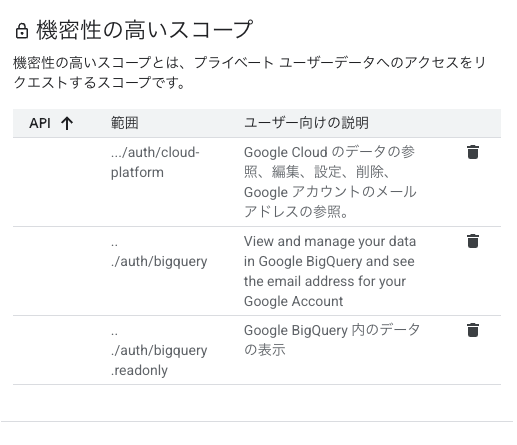Select the ../auth/bigquery scope cell
The width and height of the screenshot is (517, 445).
[x=159, y=253]
